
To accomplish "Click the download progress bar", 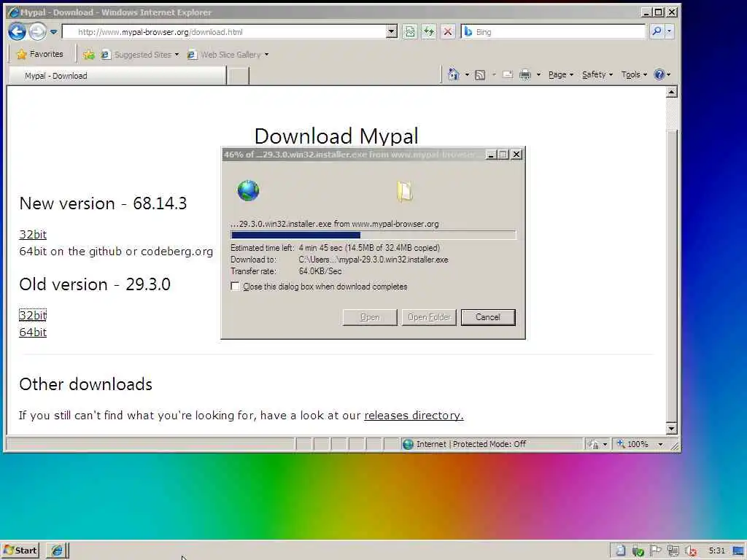I will [x=373, y=235].
